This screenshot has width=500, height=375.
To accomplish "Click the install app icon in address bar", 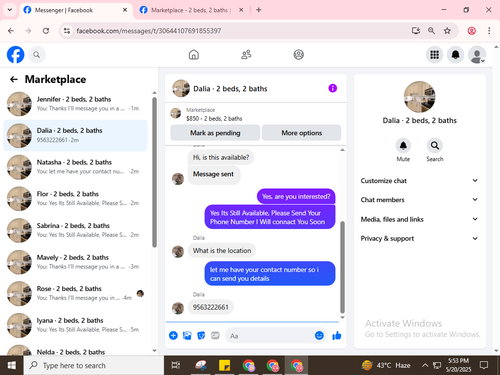I will point(415,31).
